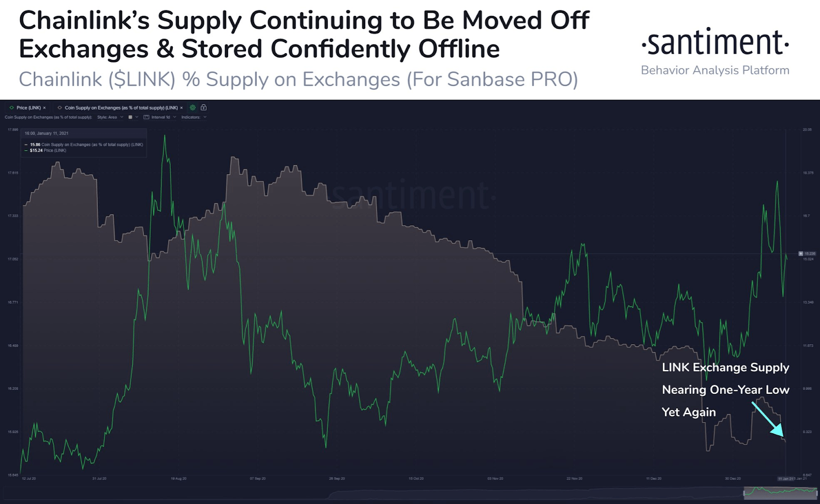Click the 15.86 Coin Supply legend entry
The width and height of the screenshot is (820, 504).
click(84, 144)
